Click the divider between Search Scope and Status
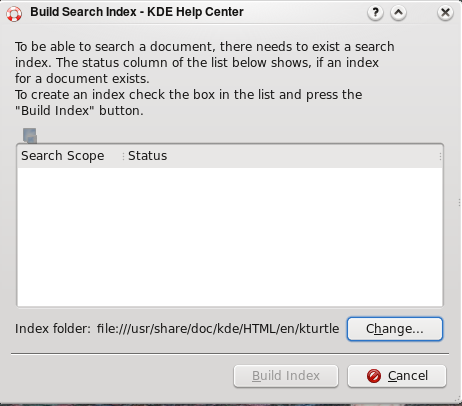Image resolution: width=462 pixels, height=406 pixels. coord(123,156)
